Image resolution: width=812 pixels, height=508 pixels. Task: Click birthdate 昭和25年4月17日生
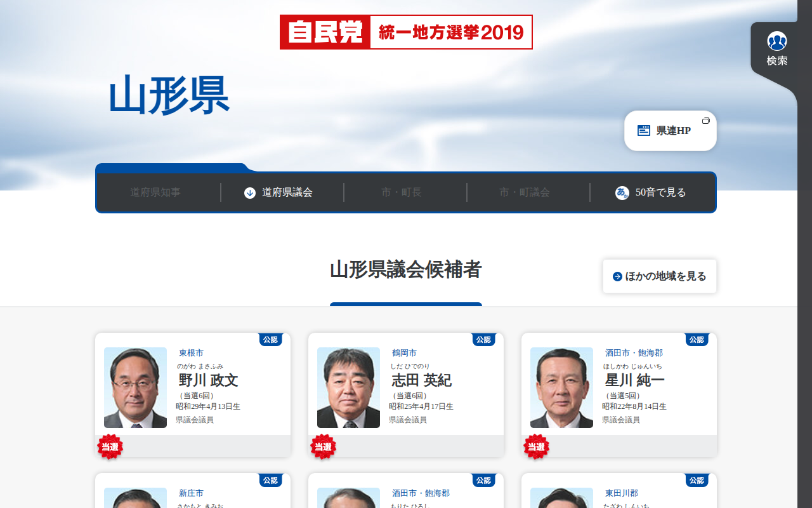[421, 406]
